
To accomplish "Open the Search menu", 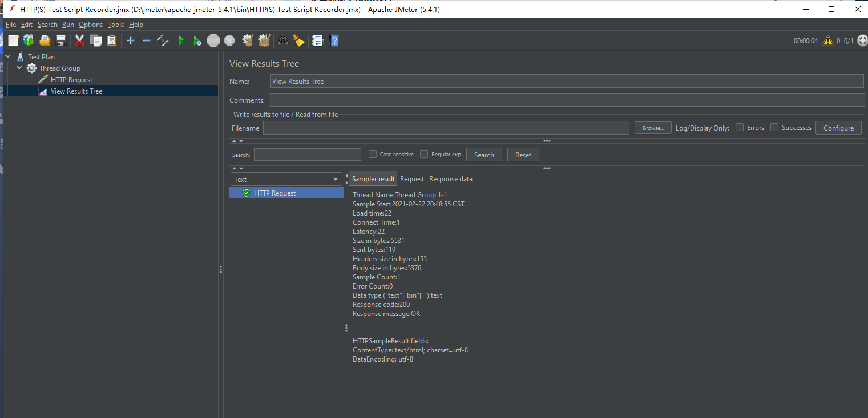I will pyautogui.click(x=47, y=25).
